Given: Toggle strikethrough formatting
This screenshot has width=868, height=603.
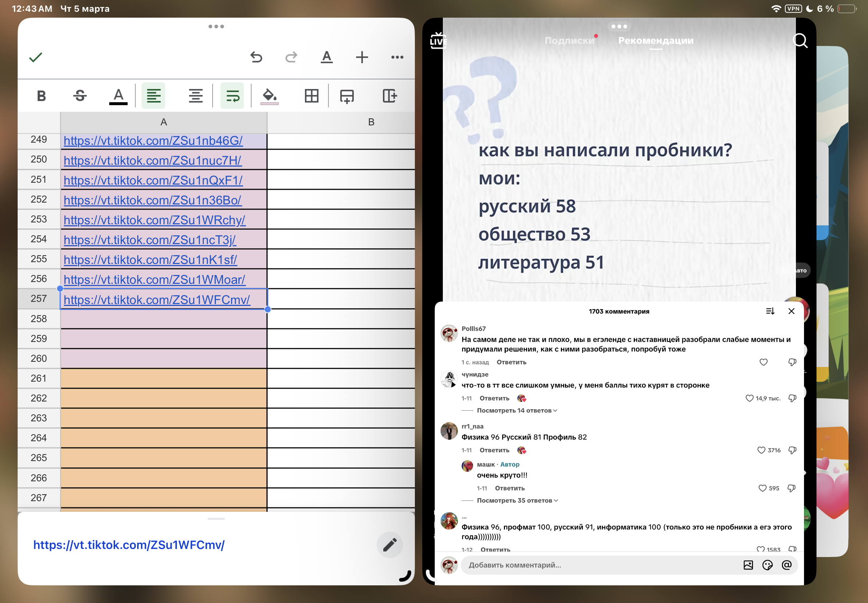Looking at the screenshot, I should 80,96.
